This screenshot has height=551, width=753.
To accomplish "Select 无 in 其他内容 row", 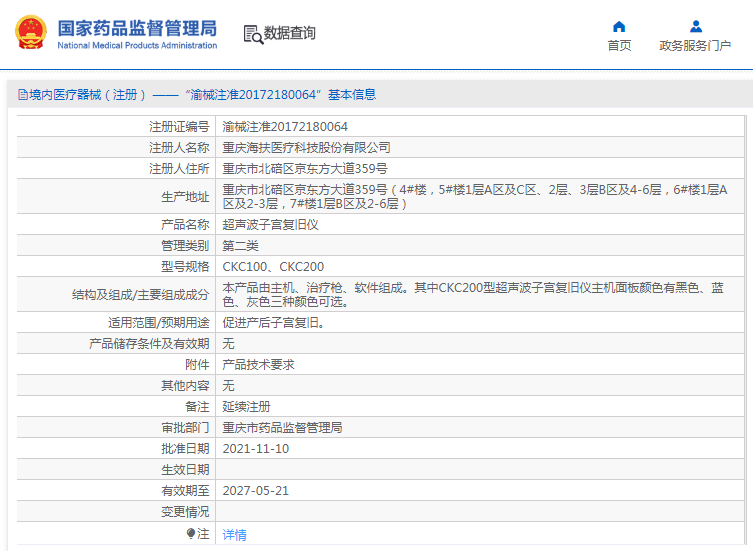I will pyautogui.click(x=228, y=386).
